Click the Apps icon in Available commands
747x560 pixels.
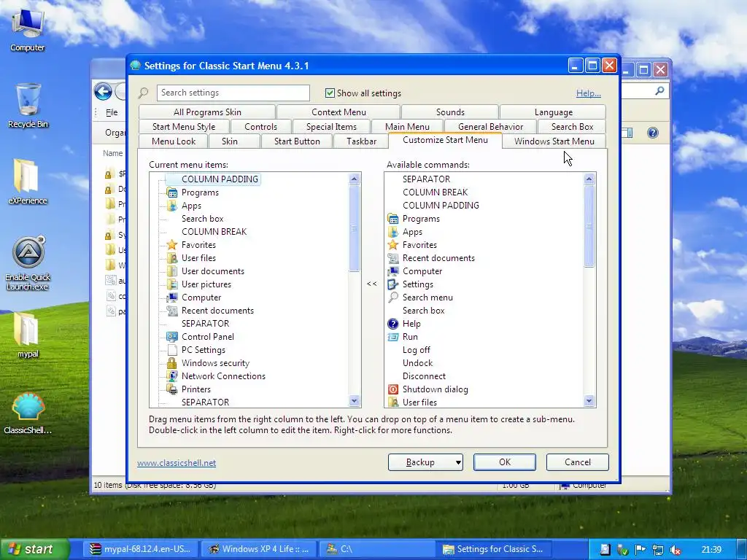393,232
